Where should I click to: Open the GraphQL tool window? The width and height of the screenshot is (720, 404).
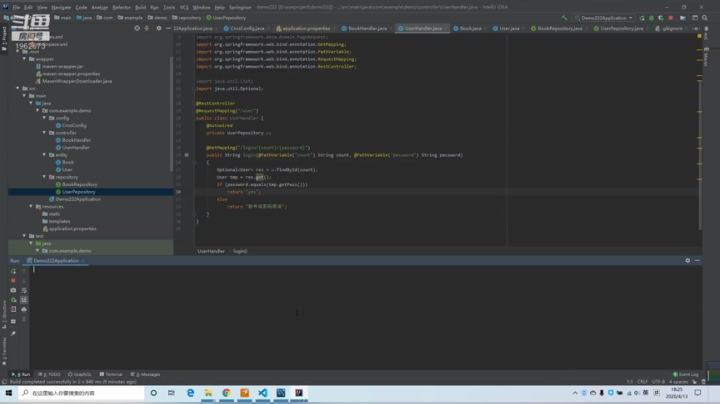[x=80, y=374]
